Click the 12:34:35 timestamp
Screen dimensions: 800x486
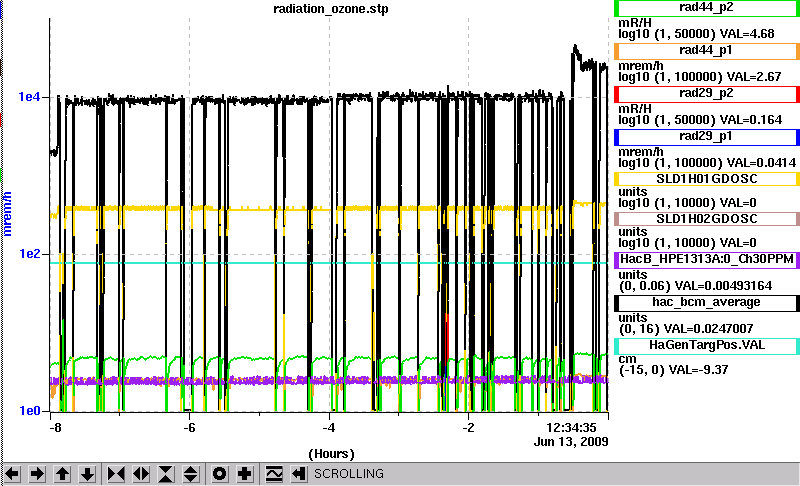(x=571, y=427)
